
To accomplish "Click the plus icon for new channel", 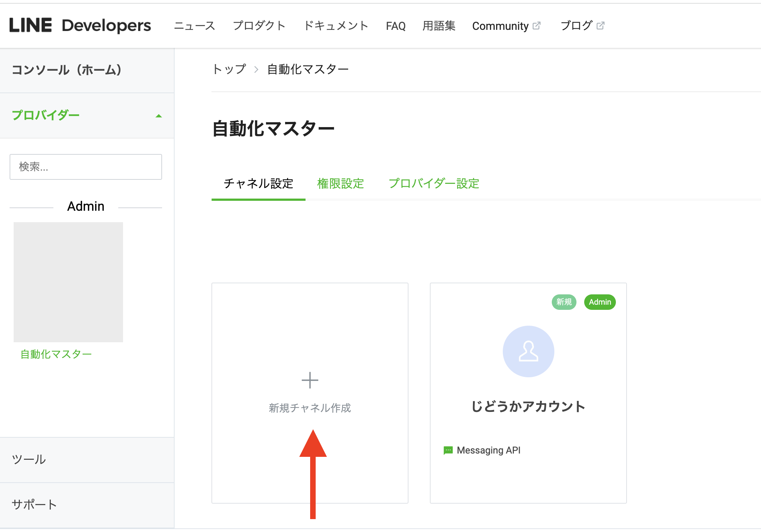I will click(x=310, y=380).
